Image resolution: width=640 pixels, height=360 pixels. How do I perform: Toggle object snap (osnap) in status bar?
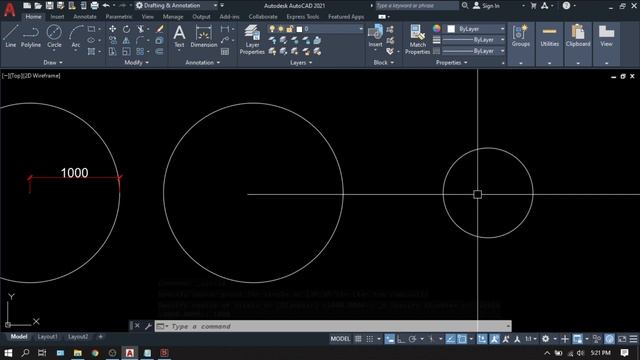click(x=462, y=339)
